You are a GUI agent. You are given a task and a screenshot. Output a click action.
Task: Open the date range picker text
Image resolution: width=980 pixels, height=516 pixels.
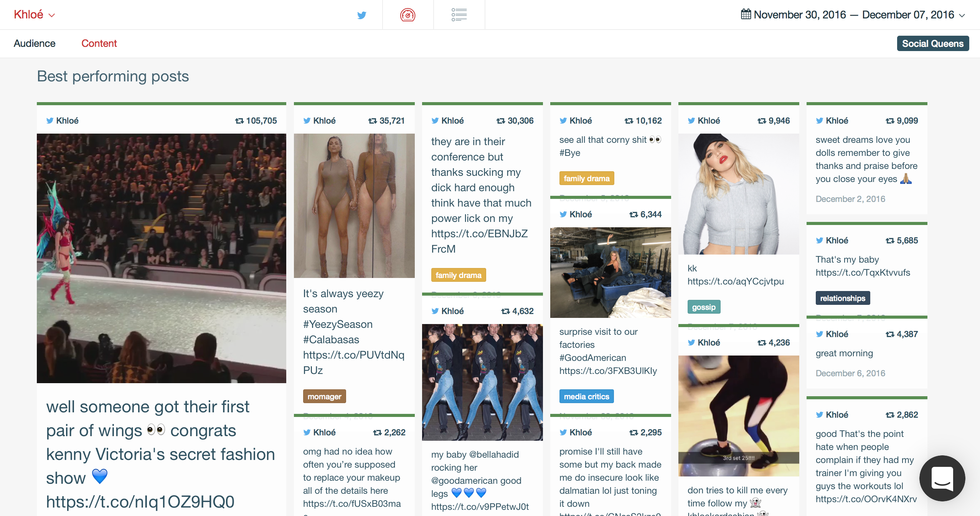[x=854, y=15]
